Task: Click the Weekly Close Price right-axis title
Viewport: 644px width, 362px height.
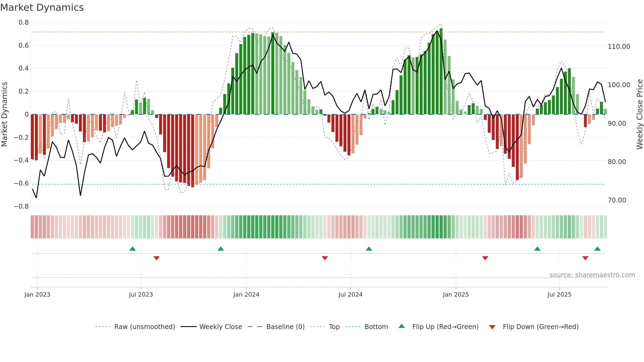Action: 640,114
